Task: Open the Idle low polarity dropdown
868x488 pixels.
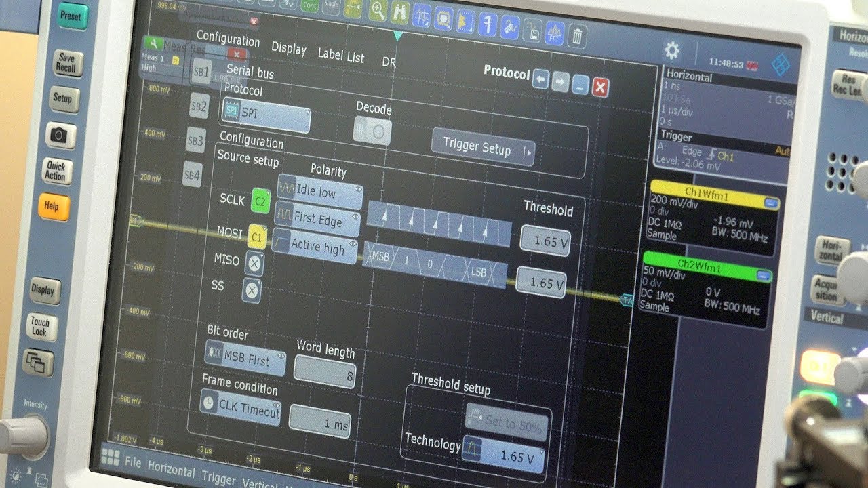Action: click(320, 192)
